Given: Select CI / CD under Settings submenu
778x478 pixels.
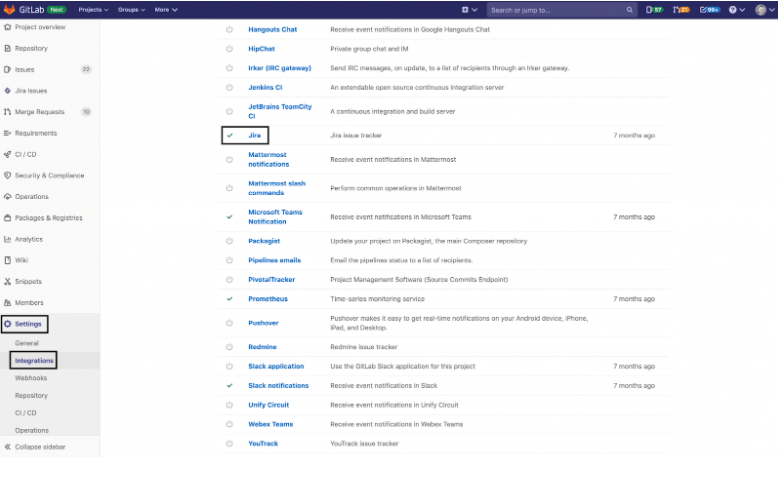Looking at the screenshot, I should click(25, 413).
